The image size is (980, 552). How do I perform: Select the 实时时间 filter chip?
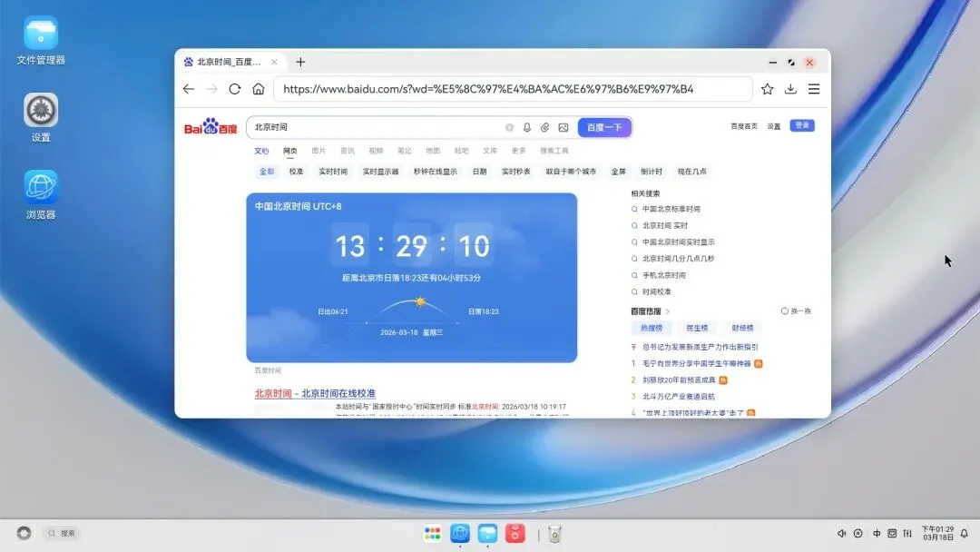pos(333,172)
